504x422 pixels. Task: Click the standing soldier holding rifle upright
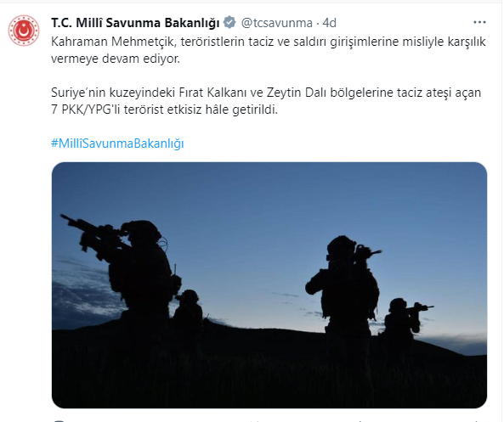(x=344, y=286)
